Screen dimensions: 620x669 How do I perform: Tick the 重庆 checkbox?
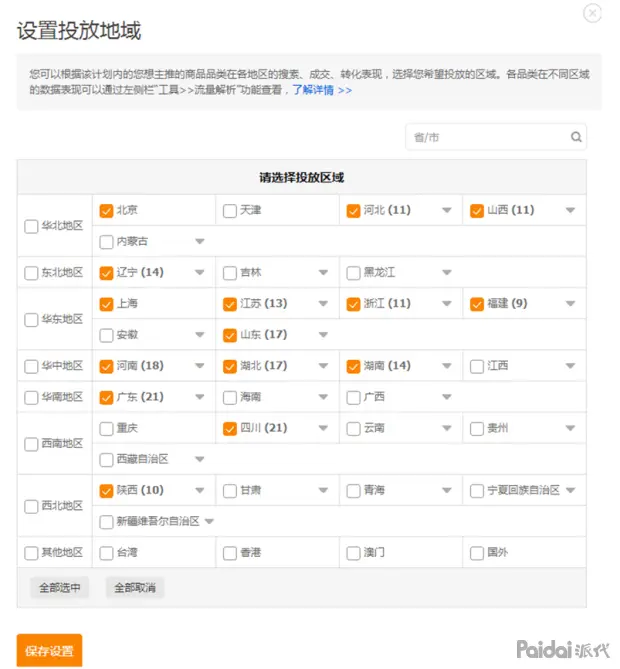[x=106, y=428]
